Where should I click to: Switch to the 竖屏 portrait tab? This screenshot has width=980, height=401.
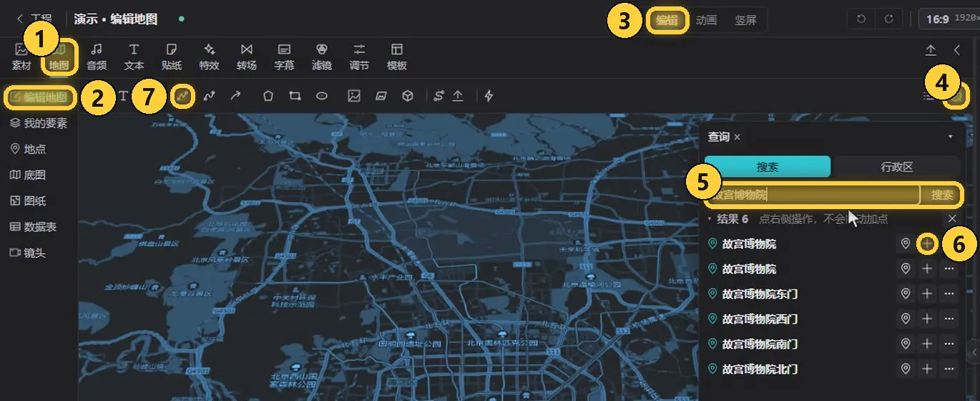click(745, 20)
